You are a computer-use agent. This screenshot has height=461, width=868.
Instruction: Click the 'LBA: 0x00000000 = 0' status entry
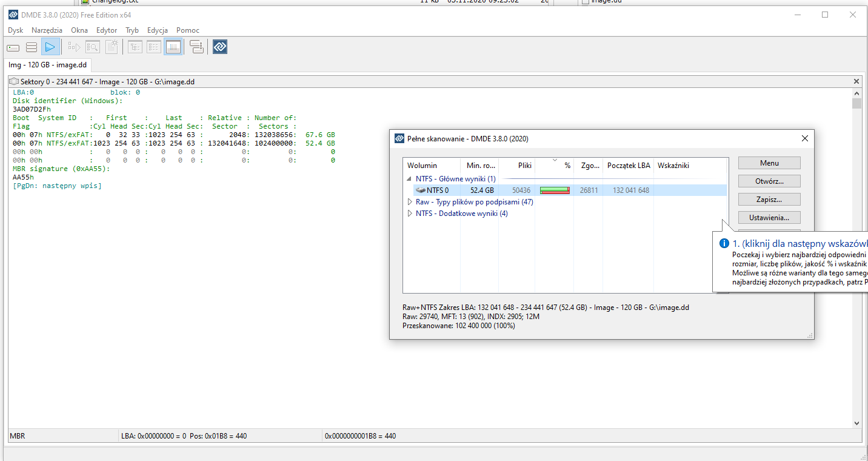(x=153, y=436)
